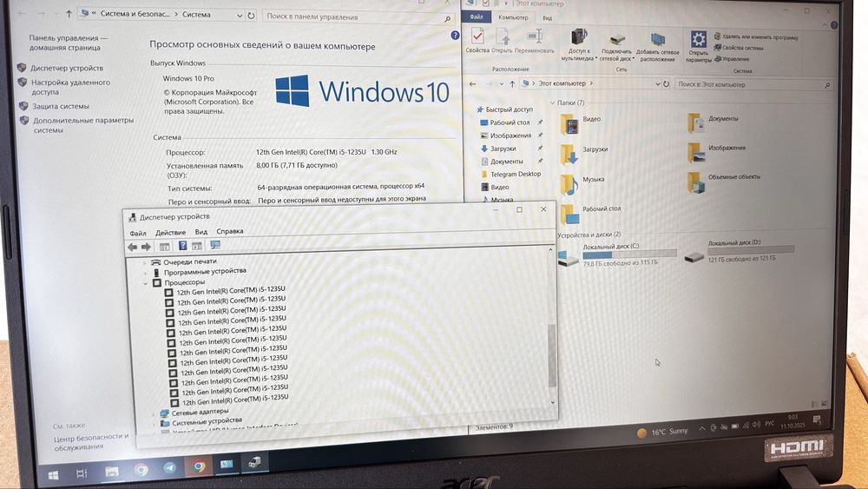The width and height of the screenshot is (868, 489).
Task: Open Объемные объекты folder
Action: 724,182
